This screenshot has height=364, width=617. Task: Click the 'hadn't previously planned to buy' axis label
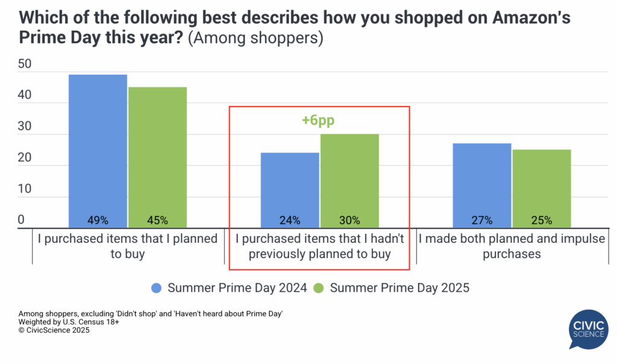point(319,246)
